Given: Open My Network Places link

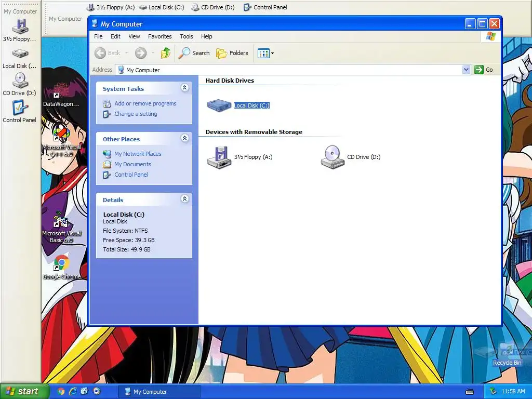Looking at the screenshot, I should (x=138, y=154).
